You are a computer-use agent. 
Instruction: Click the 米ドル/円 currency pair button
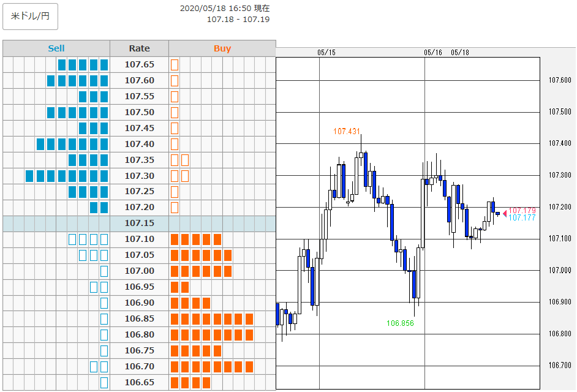coord(30,17)
